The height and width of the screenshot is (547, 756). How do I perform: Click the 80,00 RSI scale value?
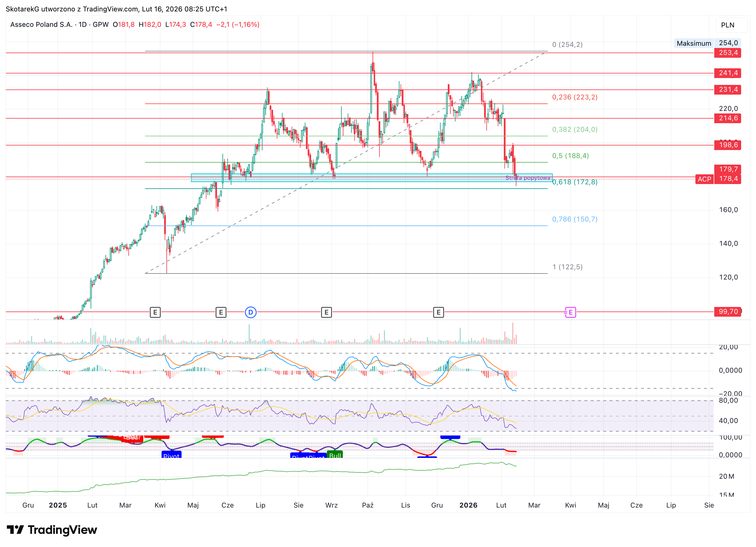tap(728, 400)
